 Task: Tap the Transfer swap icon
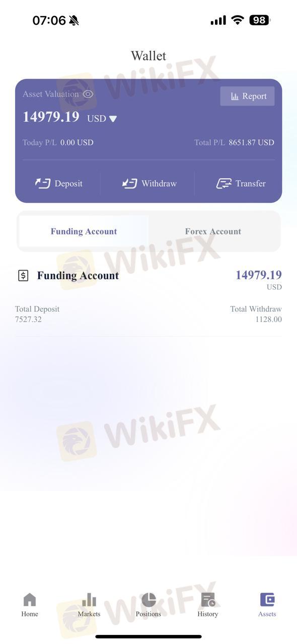coord(224,183)
